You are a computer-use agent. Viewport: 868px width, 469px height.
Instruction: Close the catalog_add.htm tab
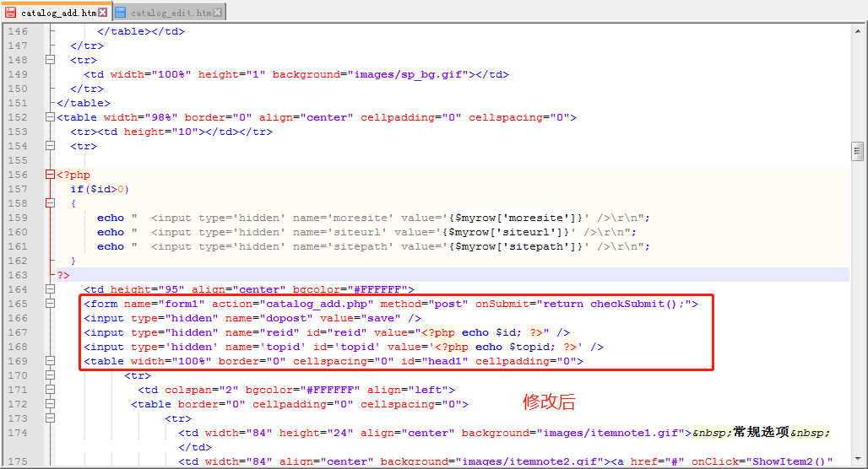(103, 13)
